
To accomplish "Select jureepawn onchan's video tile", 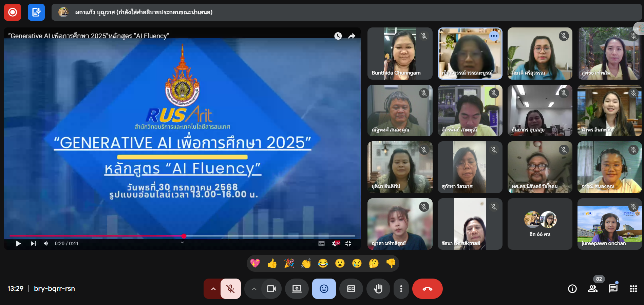I will point(610,224).
